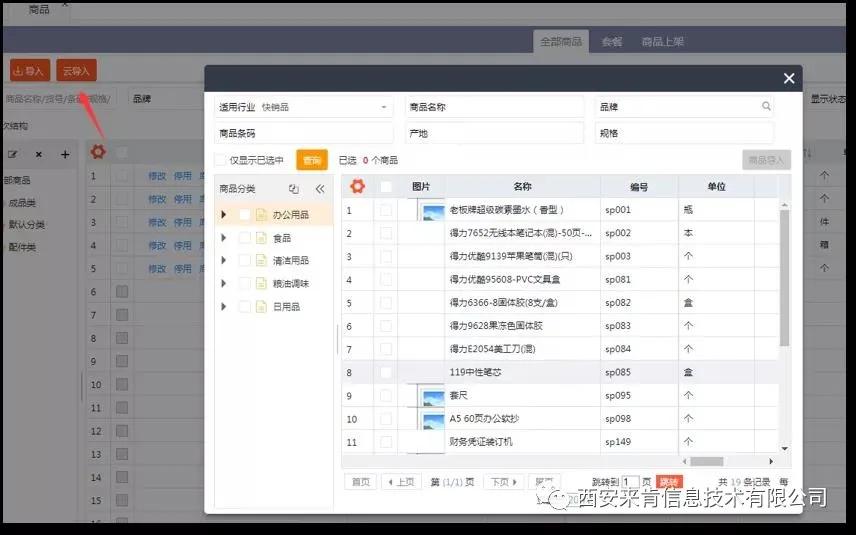Screen dimensions: 856x535
Task: Toggle the select-all checkbox in dialog header
Action: click(386, 187)
